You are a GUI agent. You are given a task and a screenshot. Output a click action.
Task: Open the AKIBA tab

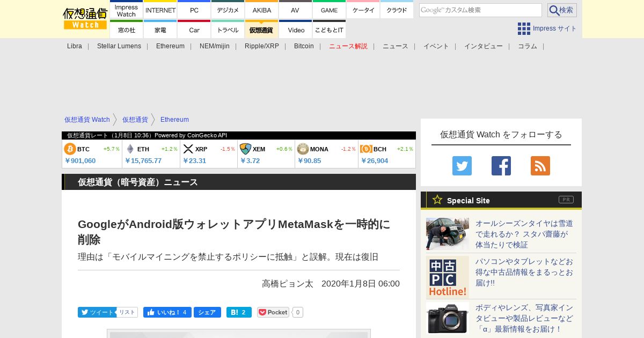click(x=262, y=10)
